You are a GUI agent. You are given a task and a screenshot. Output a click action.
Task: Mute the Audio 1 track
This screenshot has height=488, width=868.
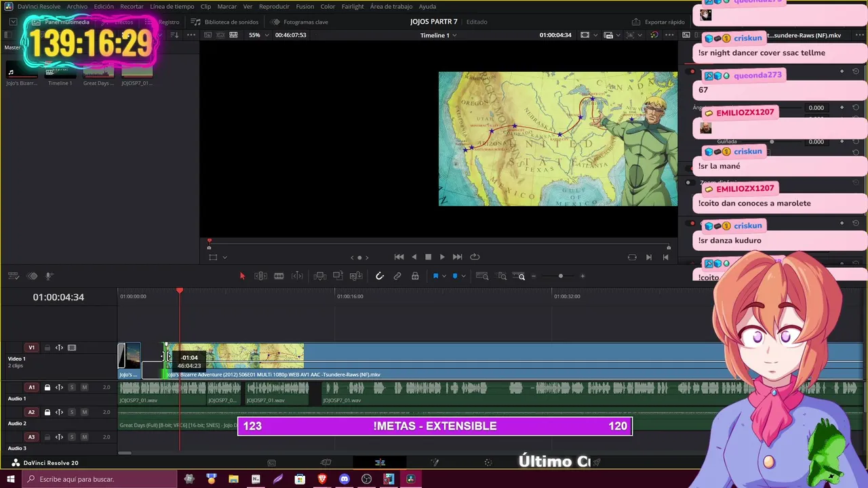coord(84,388)
